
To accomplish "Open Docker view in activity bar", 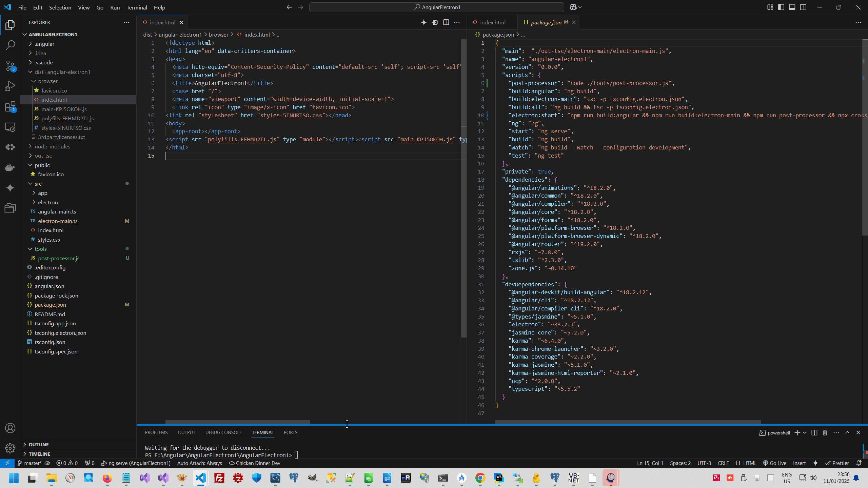I will click(x=10, y=167).
